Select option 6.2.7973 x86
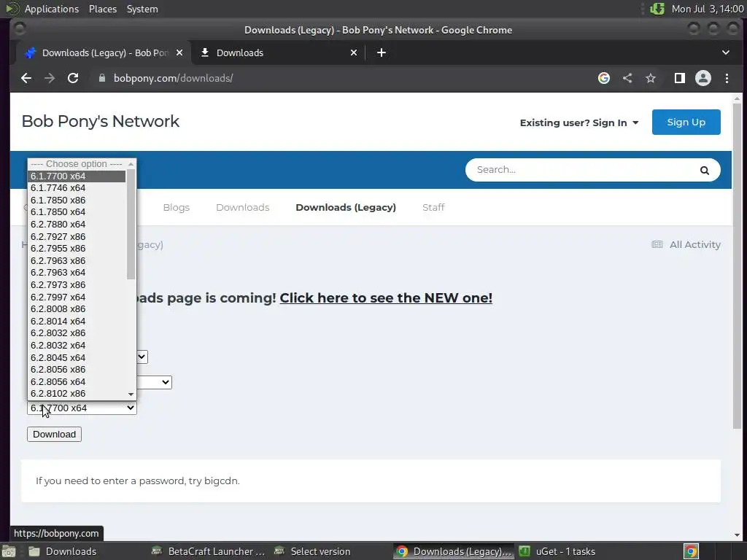 [77, 285]
